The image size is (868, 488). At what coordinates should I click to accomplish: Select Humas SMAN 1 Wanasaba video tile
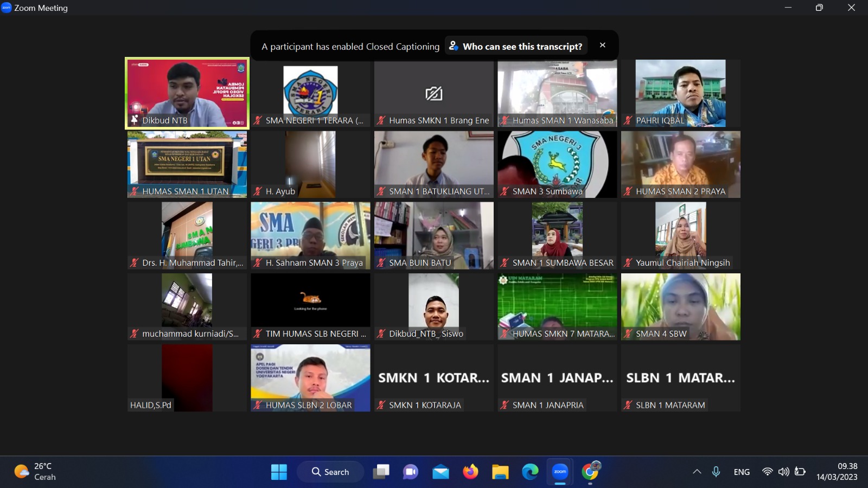pyautogui.click(x=557, y=93)
